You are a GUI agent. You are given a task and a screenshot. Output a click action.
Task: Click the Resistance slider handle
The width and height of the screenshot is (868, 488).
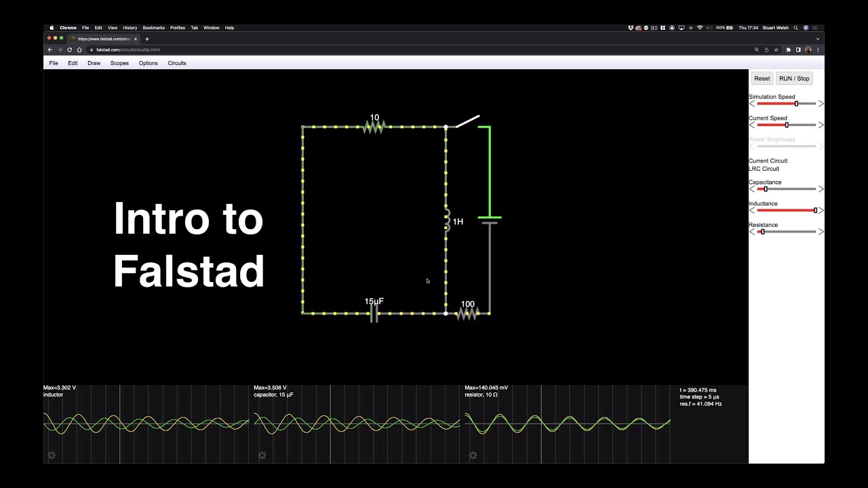click(762, 232)
